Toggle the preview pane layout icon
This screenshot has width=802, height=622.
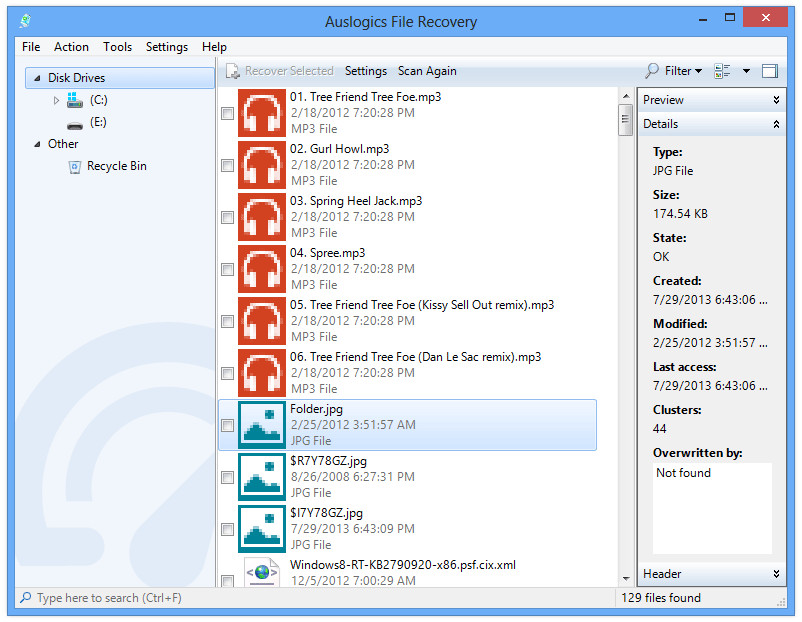coord(769,71)
